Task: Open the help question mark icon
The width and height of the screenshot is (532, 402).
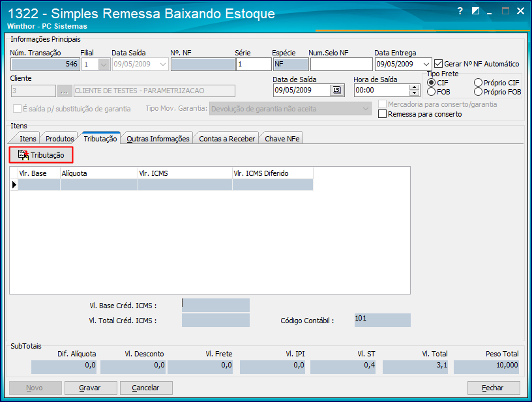Action: (460, 11)
